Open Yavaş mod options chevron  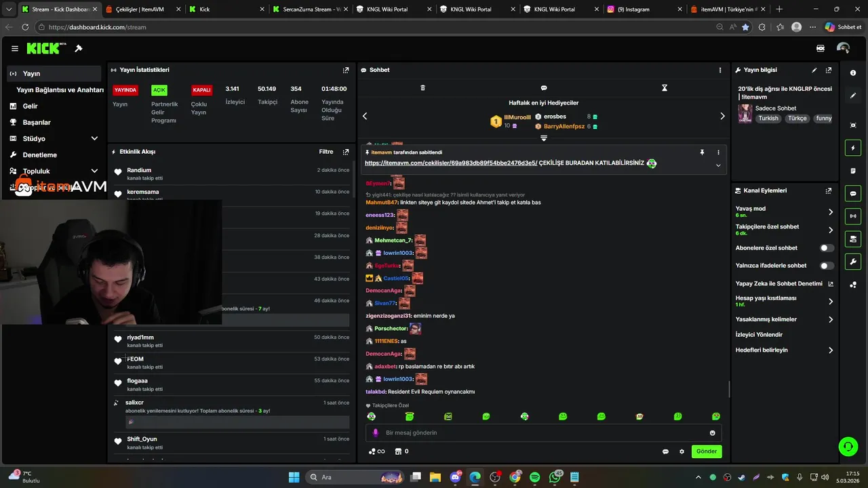831,212
